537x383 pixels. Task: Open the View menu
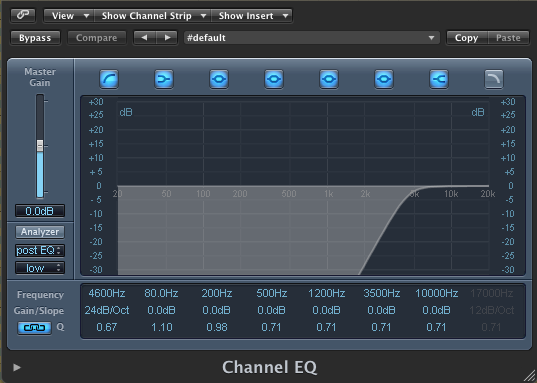[x=69, y=16]
